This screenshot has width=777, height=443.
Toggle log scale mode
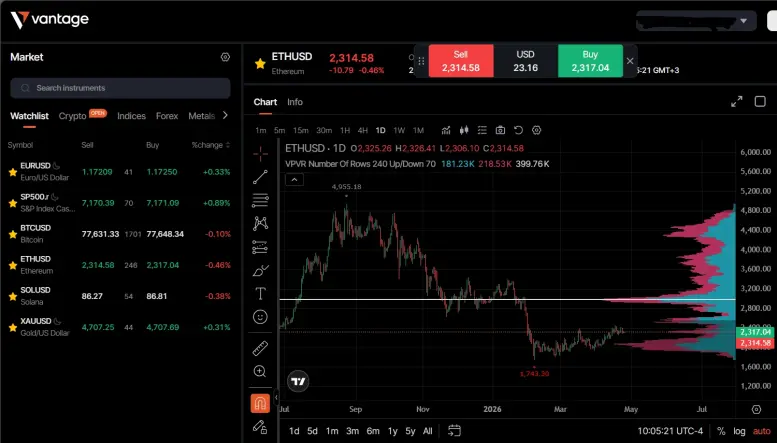click(739, 431)
